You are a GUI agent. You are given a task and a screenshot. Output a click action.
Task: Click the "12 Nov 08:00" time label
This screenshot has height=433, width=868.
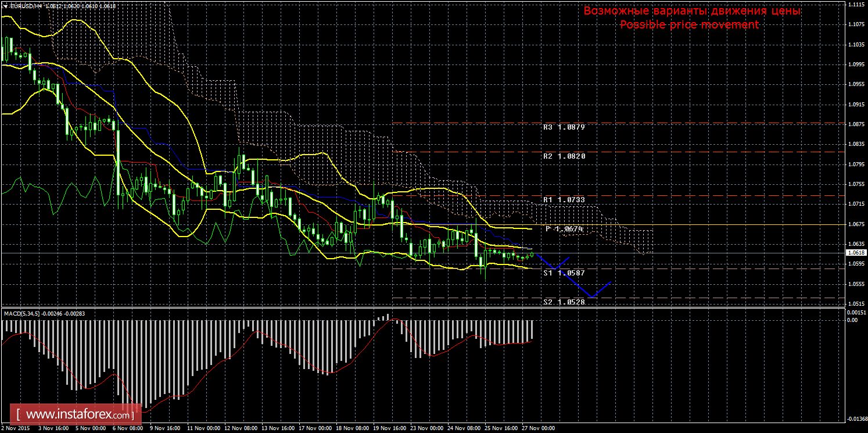[x=242, y=428]
